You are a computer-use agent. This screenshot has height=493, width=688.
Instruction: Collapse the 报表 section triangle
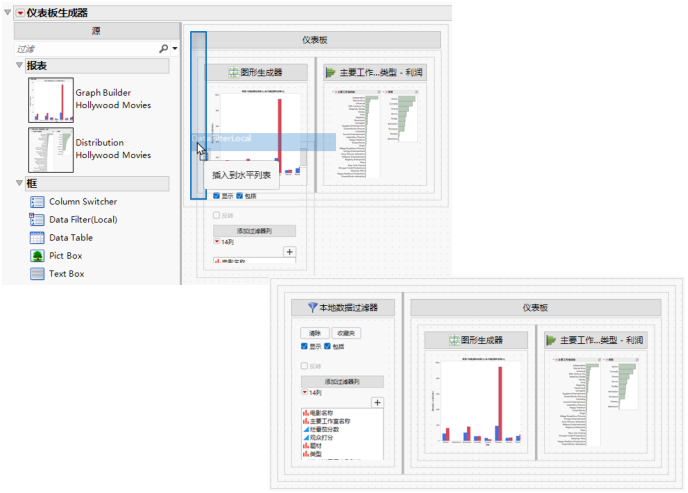19,65
